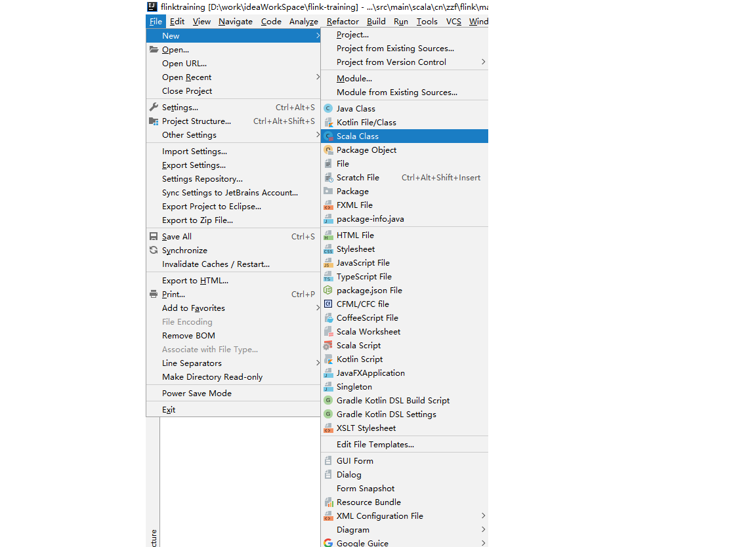Click the CoffeeScript File icon
756x547 pixels.
328,318
